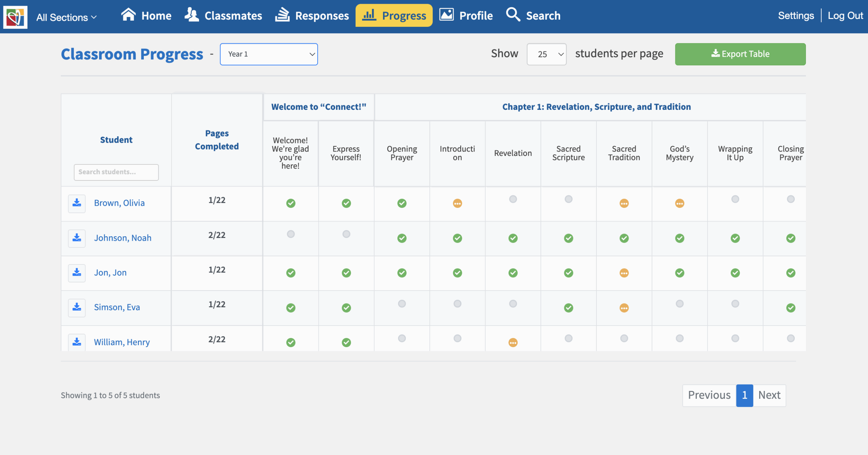Open Johnson, Noah student link
The height and width of the screenshot is (455, 868).
pos(123,238)
